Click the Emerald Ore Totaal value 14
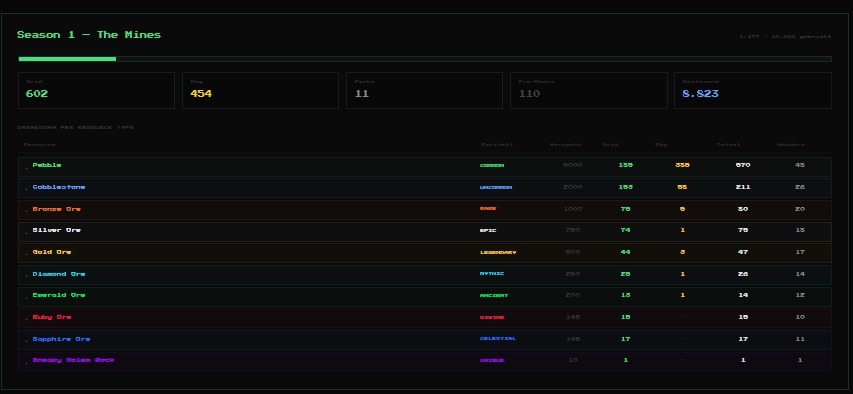The image size is (853, 394). [x=743, y=295]
